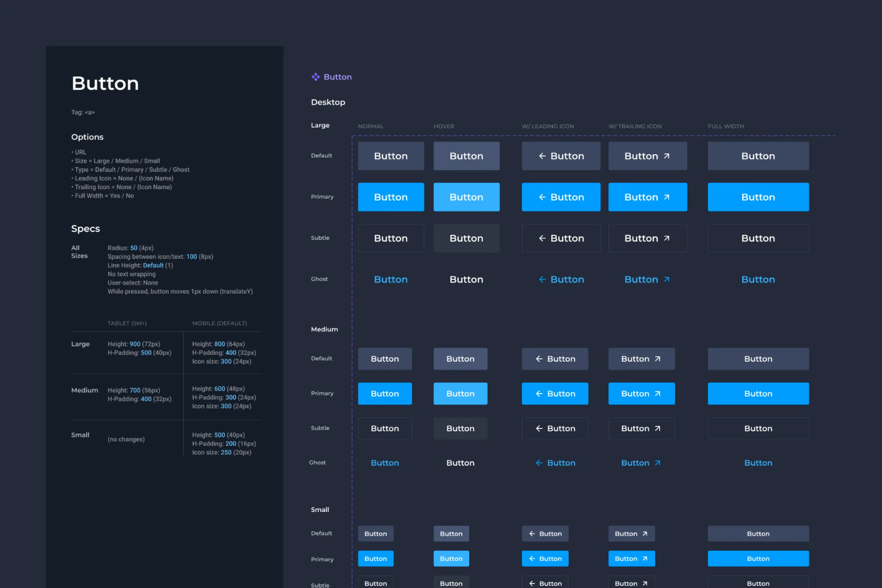Click Small Primary full width button
This screenshot has height=588, width=882.
point(758,559)
